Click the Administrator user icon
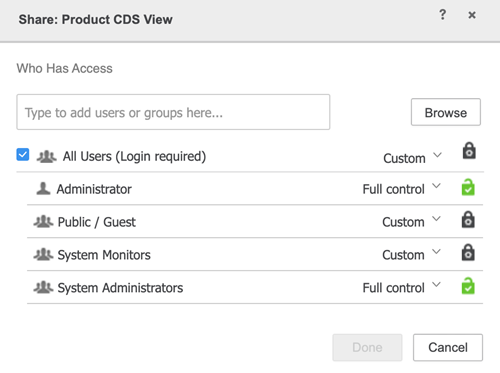This screenshot has width=500, height=373. [x=43, y=189]
